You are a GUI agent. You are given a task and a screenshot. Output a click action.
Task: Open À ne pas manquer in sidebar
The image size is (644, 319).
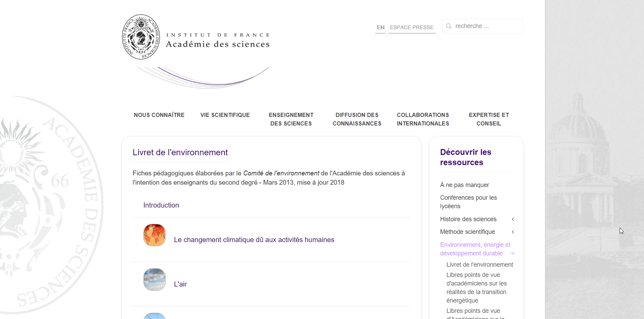coord(465,185)
